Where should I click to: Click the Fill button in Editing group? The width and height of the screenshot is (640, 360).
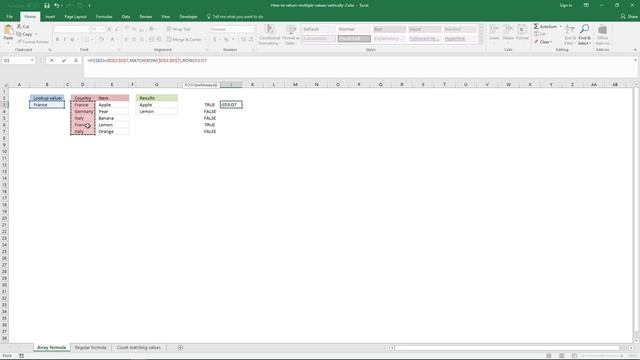coord(540,34)
